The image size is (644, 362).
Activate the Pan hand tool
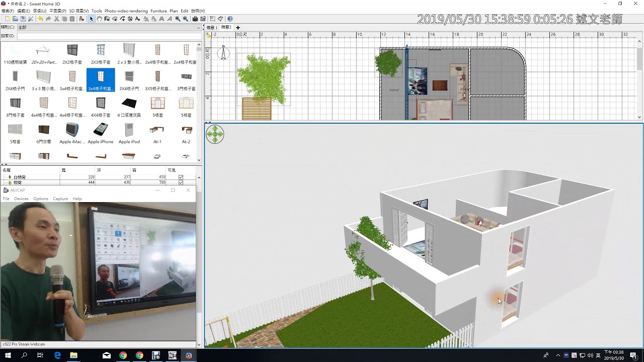click(99, 19)
